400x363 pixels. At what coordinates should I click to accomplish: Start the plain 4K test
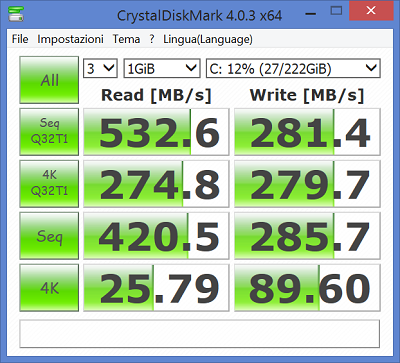(49, 288)
